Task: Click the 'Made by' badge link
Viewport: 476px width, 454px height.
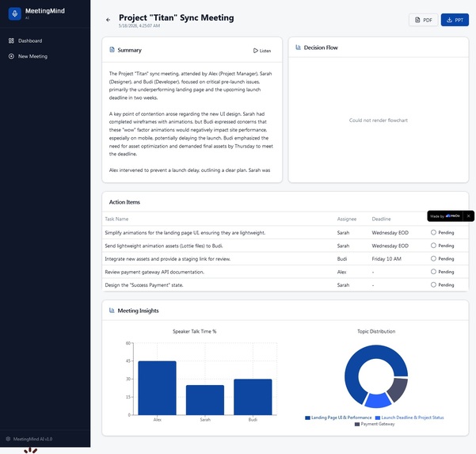Action: tap(445, 216)
